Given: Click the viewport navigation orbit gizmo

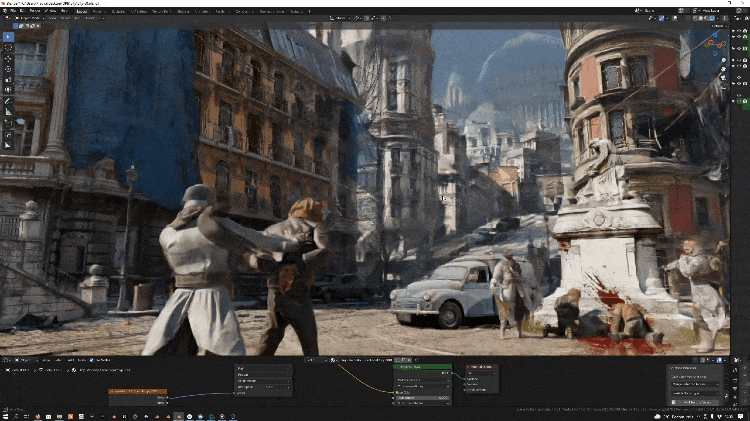Looking at the screenshot, I should pos(714,44).
